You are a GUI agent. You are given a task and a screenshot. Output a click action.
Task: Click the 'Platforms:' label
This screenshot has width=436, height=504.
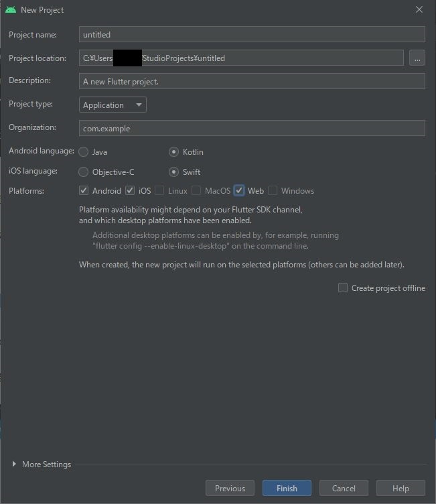[26, 191]
